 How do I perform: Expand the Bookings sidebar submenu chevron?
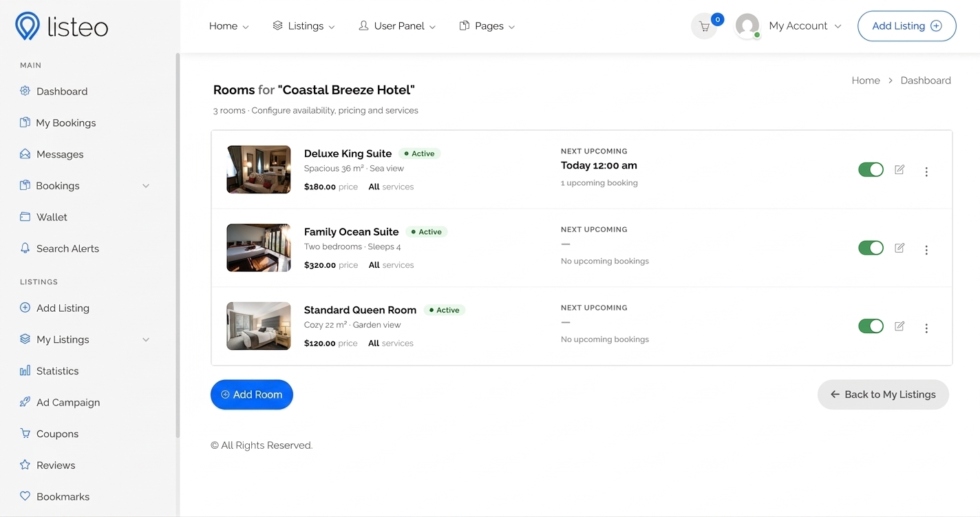146,186
